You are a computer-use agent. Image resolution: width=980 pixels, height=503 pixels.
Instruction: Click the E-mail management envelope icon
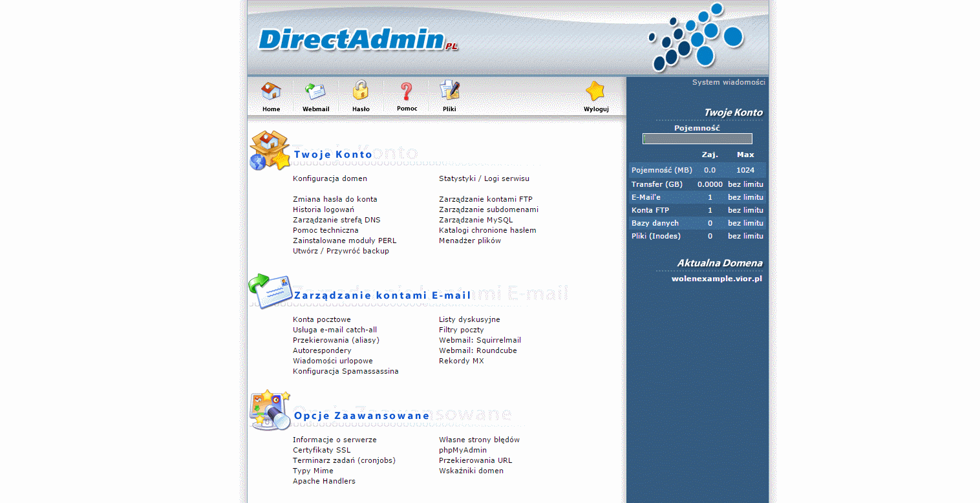pyautogui.click(x=270, y=291)
